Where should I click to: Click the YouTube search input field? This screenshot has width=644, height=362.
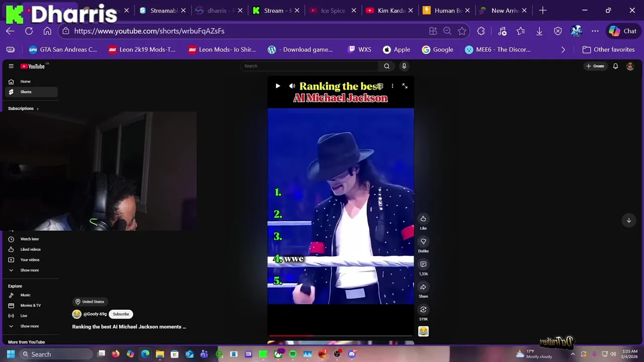[x=310, y=66]
